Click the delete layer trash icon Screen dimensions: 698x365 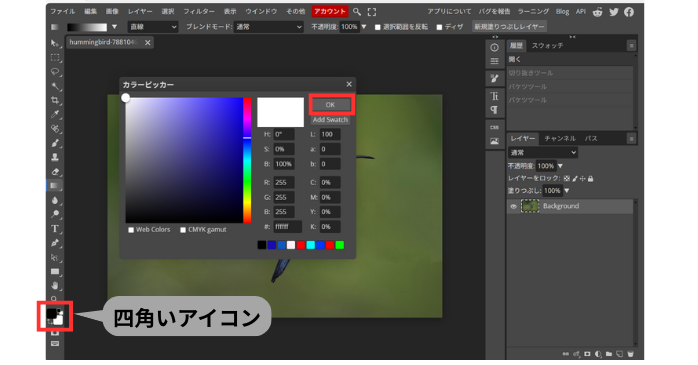pyautogui.click(x=630, y=354)
